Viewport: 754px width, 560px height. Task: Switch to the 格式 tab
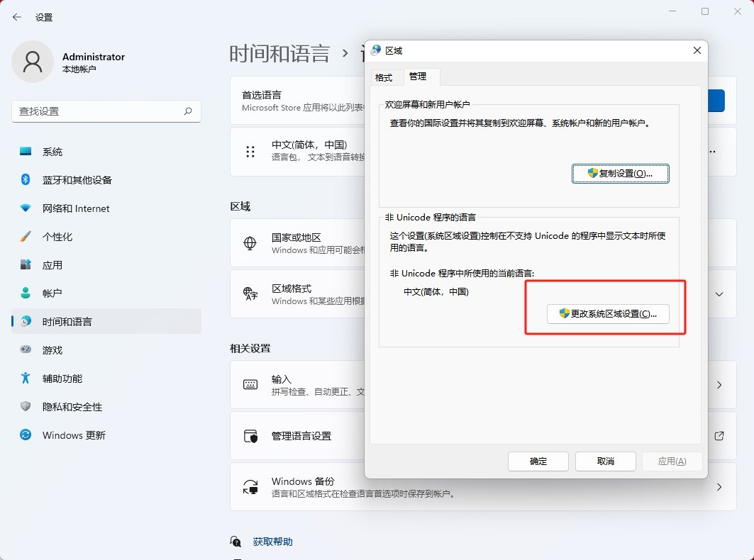click(x=384, y=77)
